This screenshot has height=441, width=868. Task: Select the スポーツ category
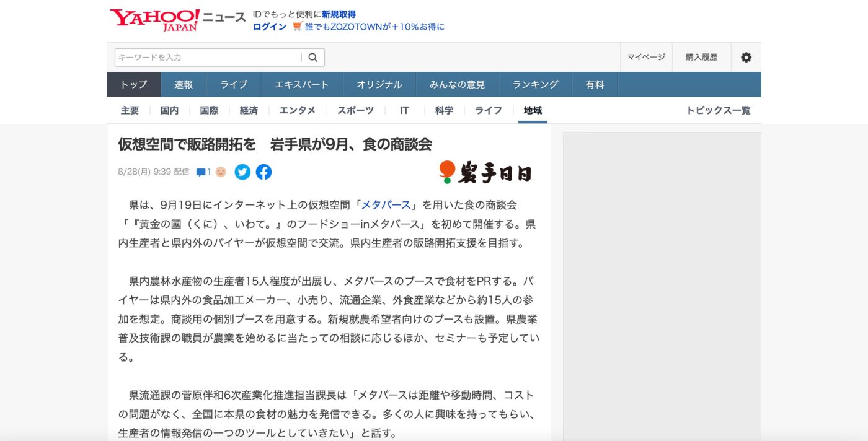356,110
